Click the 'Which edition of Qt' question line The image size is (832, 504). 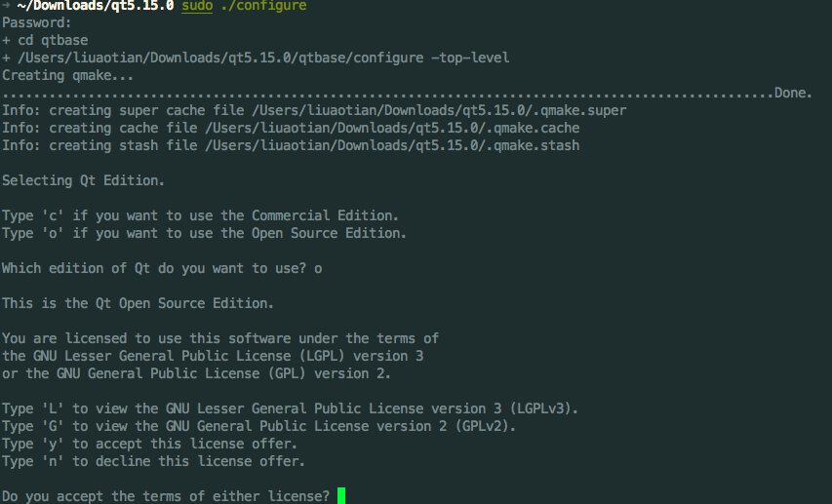click(x=162, y=268)
